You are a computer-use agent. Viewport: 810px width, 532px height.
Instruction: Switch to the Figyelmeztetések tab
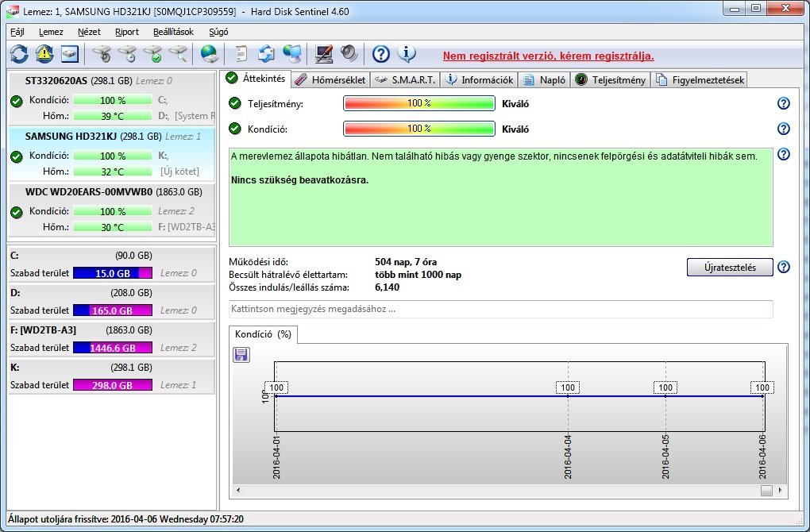click(x=700, y=80)
